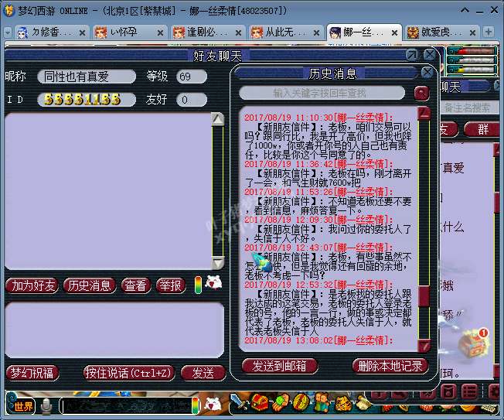Click the history scrollbar thumb
Image resolution: width=504 pixels, height=420 pixels.
click(424, 296)
